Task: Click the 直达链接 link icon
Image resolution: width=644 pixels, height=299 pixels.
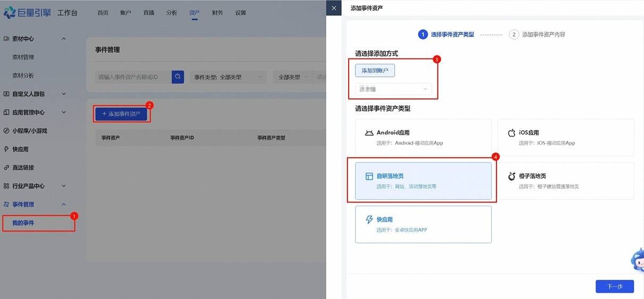Action: [6, 167]
